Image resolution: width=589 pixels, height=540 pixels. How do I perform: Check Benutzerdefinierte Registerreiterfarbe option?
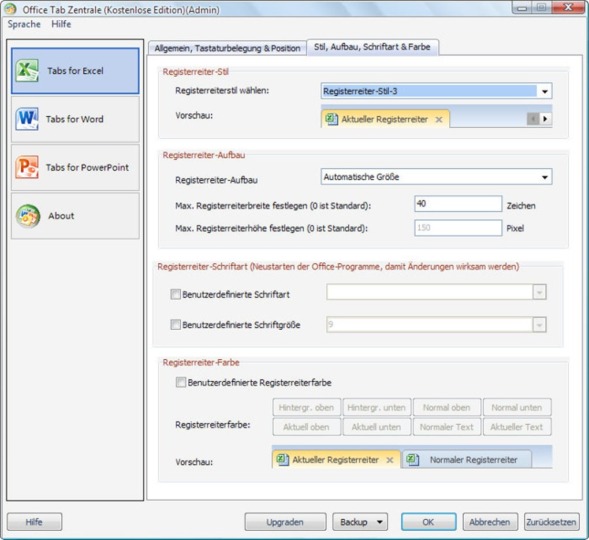[x=181, y=382]
